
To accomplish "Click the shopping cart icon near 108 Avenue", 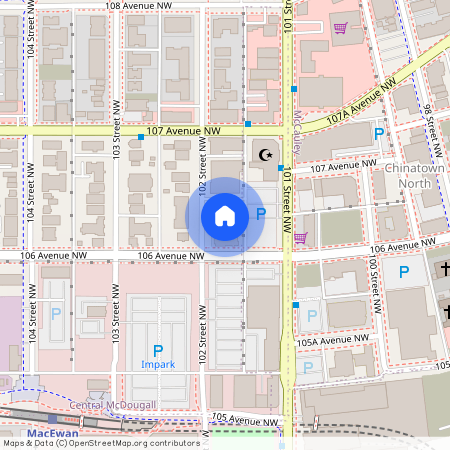I will [x=341, y=28].
